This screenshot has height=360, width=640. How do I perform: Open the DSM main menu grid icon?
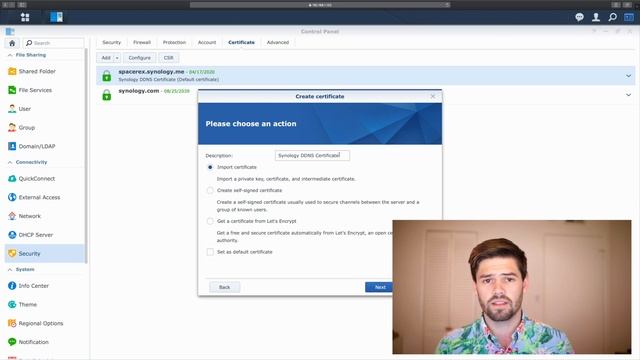pyautogui.click(x=25, y=17)
